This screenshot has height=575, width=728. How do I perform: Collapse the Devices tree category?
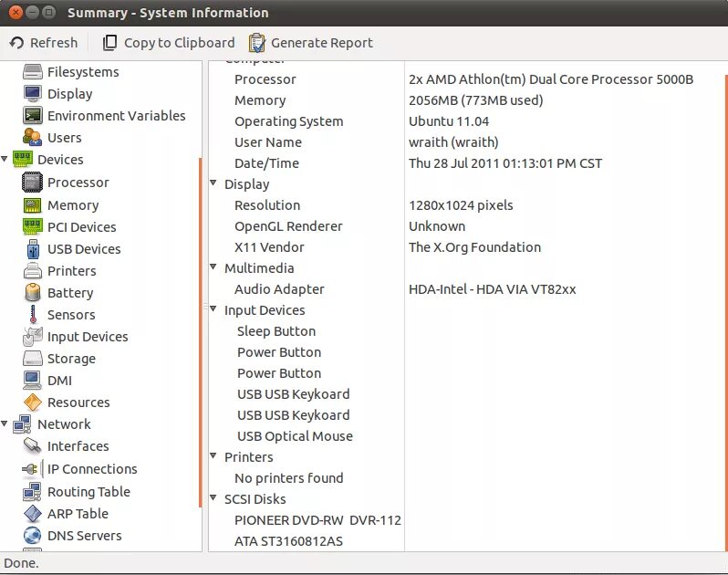5,160
